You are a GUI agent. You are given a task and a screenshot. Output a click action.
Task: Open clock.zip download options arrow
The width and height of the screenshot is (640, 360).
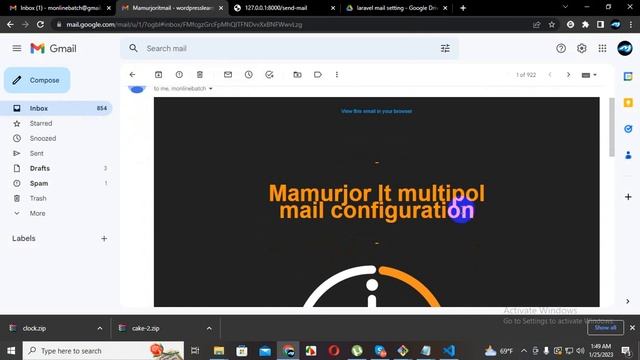[x=100, y=328]
